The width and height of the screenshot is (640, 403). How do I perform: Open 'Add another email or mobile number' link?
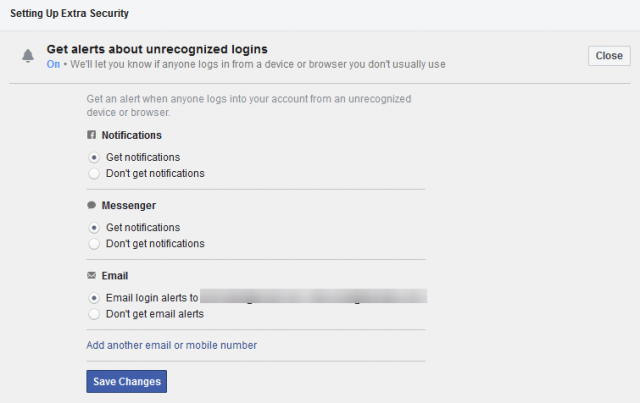(171, 345)
